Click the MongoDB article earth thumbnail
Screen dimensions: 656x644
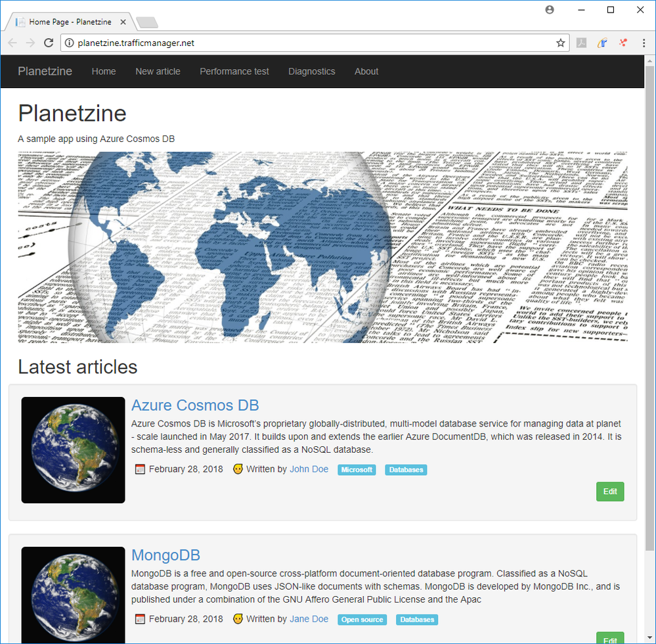click(x=73, y=595)
